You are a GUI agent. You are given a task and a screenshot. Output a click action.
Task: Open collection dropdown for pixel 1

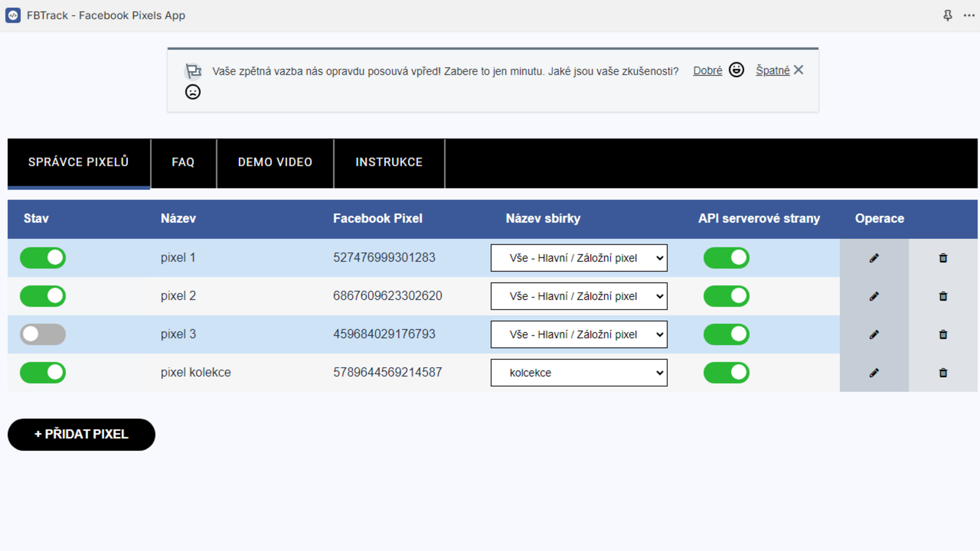tap(579, 258)
